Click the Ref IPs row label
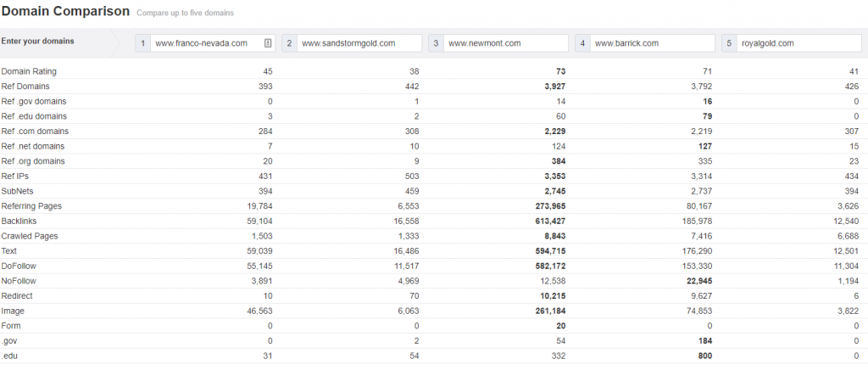This screenshot has width=868, height=370. (x=15, y=177)
